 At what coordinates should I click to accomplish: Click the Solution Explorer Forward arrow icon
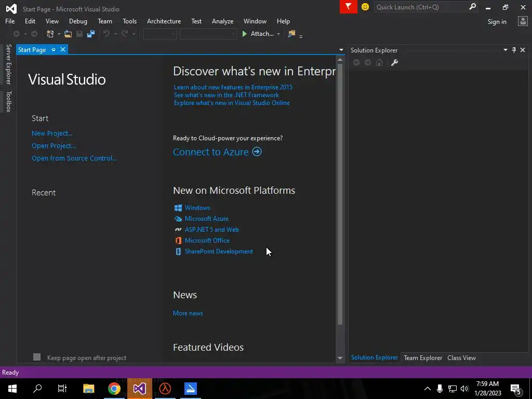(368, 62)
